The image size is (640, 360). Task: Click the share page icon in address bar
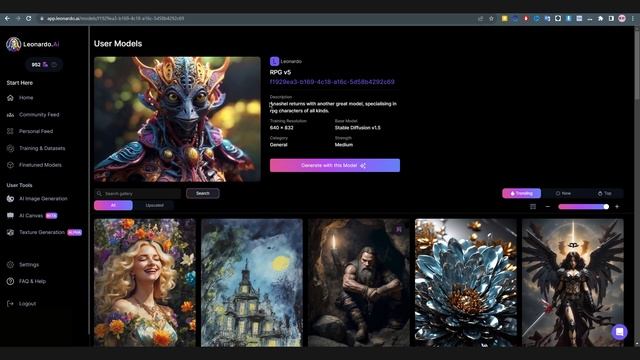pyautogui.click(x=480, y=18)
